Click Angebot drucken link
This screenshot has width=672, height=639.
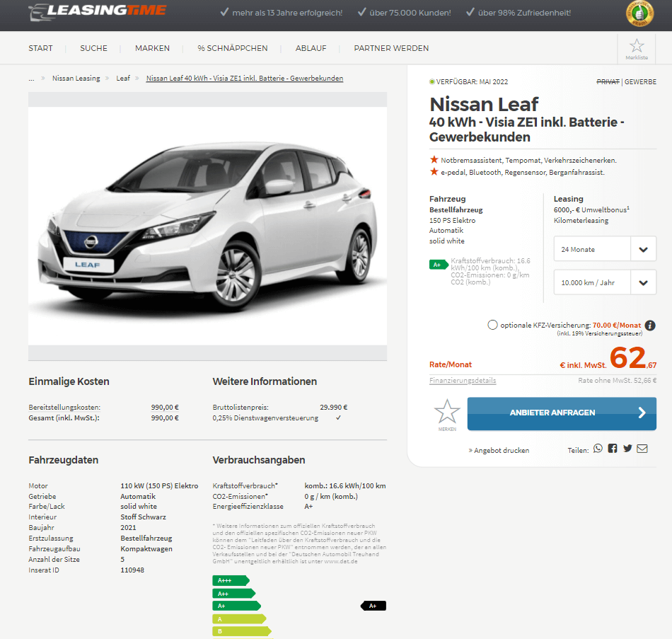[499, 450]
